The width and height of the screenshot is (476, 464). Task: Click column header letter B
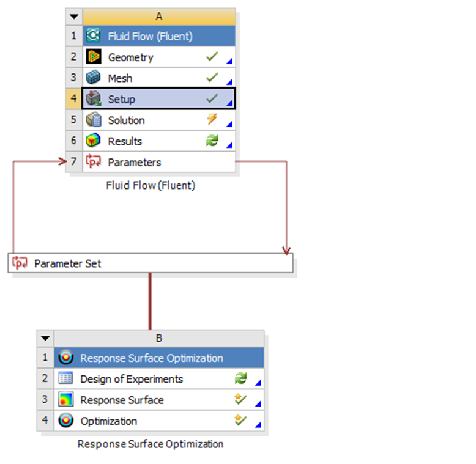[158, 338]
